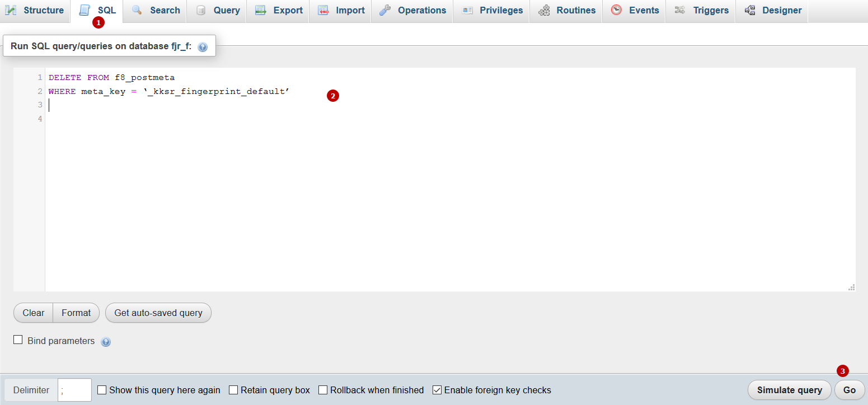Enable Show this query here again
Screen dimensions: 868x405
tap(102, 390)
